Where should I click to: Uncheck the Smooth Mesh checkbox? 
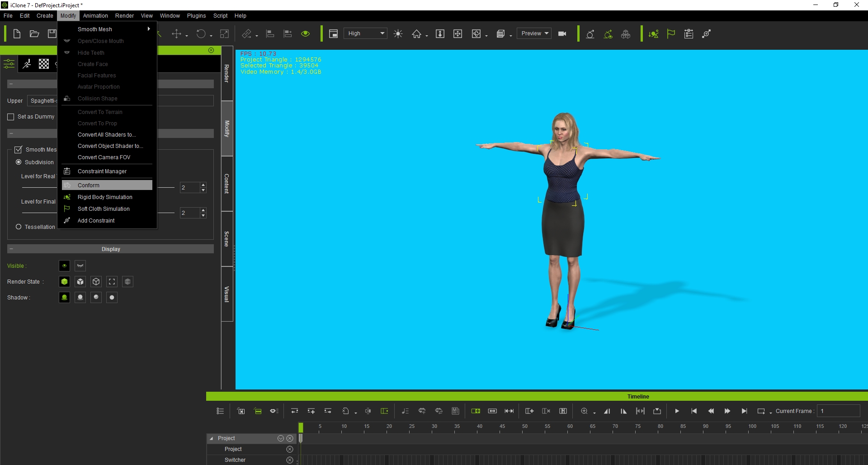[x=19, y=150]
